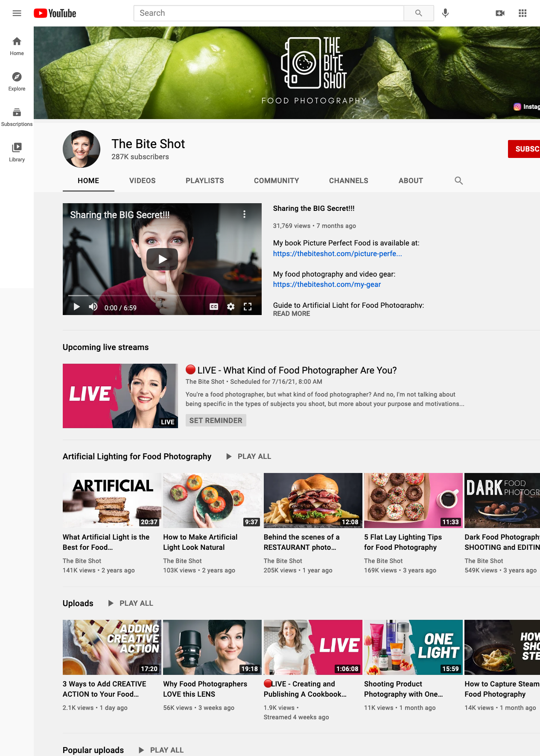Image resolution: width=540 pixels, height=756 pixels.
Task: Toggle closed captions on the player
Action: (214, 306)
